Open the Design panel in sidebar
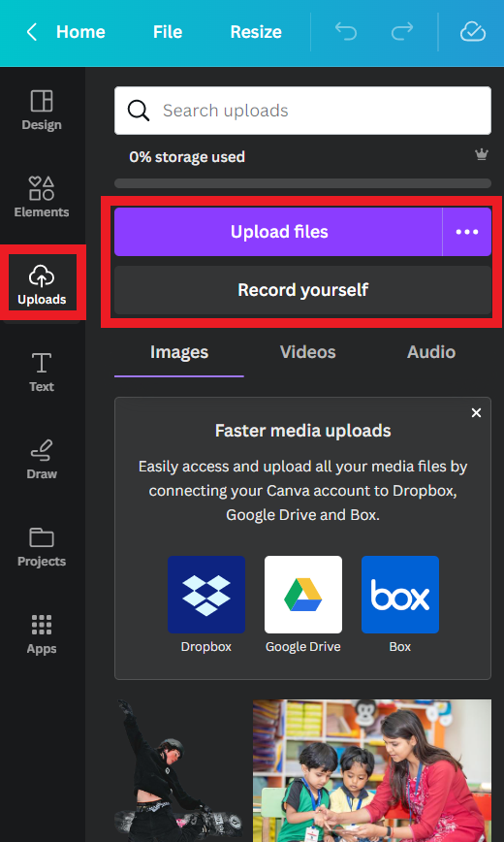 click(42, 110)
